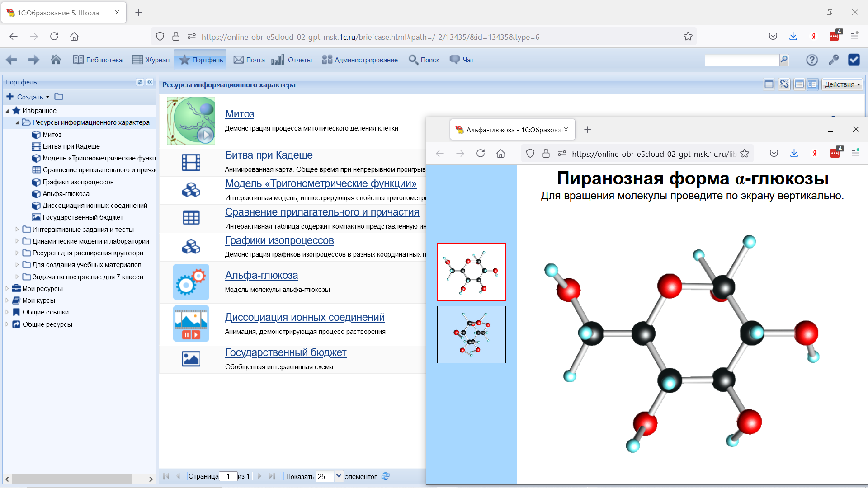Select Общие ссылки tree item
868x488 pixels.
(45, 312)
